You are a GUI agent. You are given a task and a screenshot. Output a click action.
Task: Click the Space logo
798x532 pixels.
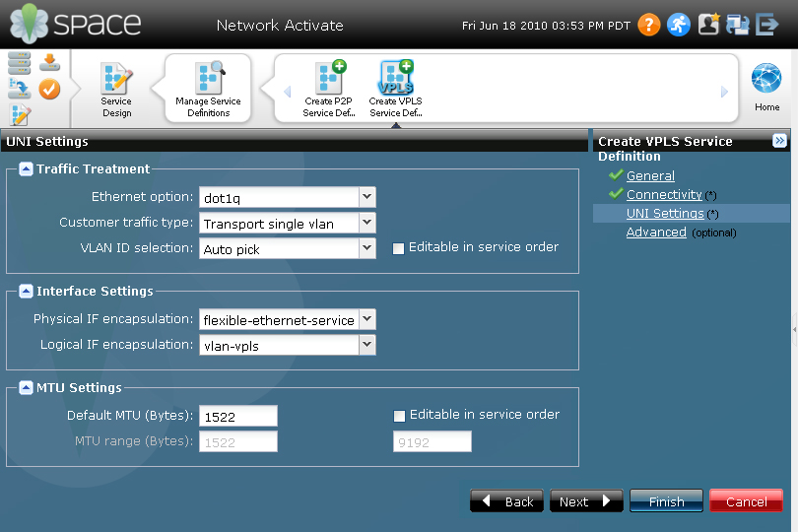click(75, 24)
